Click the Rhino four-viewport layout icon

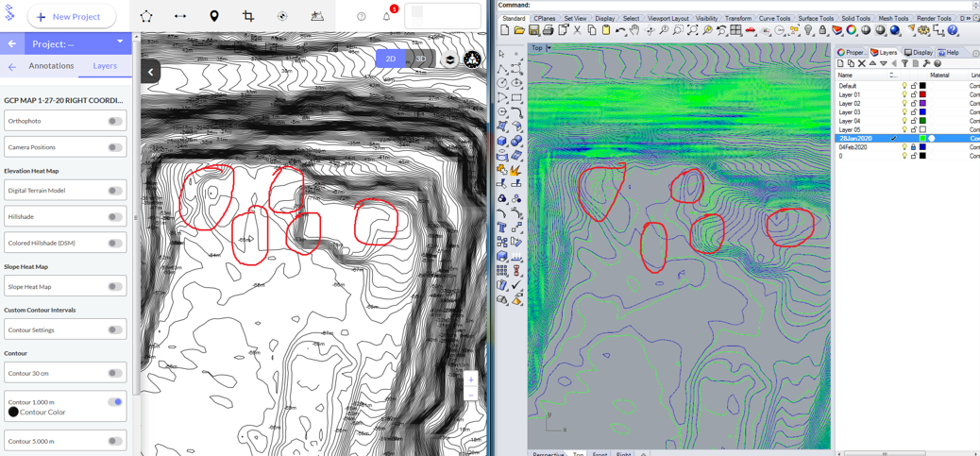[x=735, y=29]
